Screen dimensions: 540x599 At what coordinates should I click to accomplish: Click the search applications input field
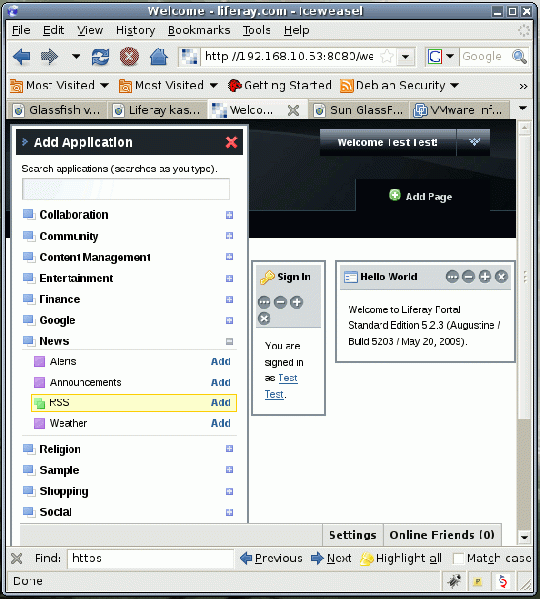126,189
